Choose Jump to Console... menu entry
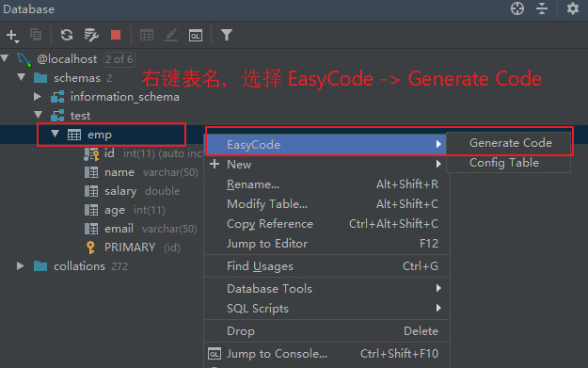 [x=326, y=354]
